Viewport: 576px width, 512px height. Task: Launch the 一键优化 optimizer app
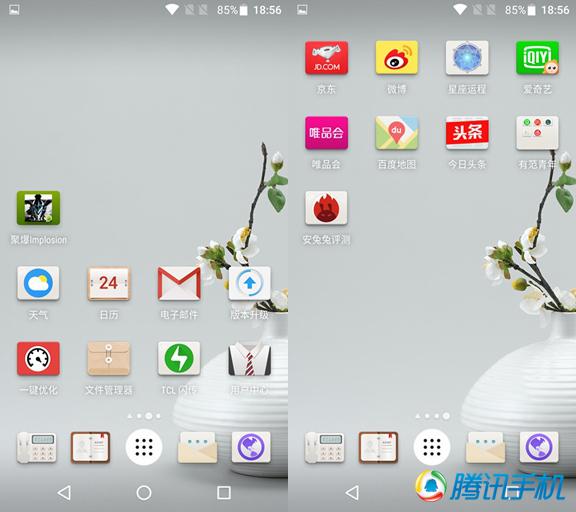coord(38,358)
